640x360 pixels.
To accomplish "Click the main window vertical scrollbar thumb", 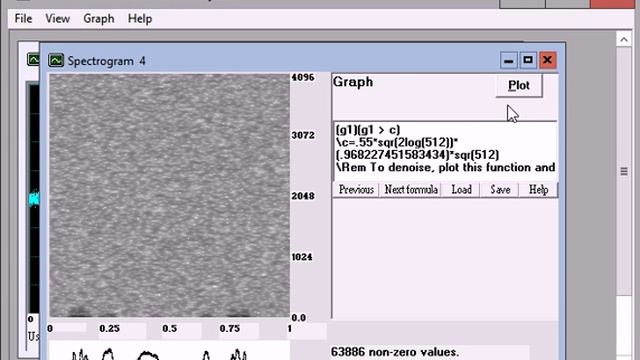I will [x=624, y=171].
